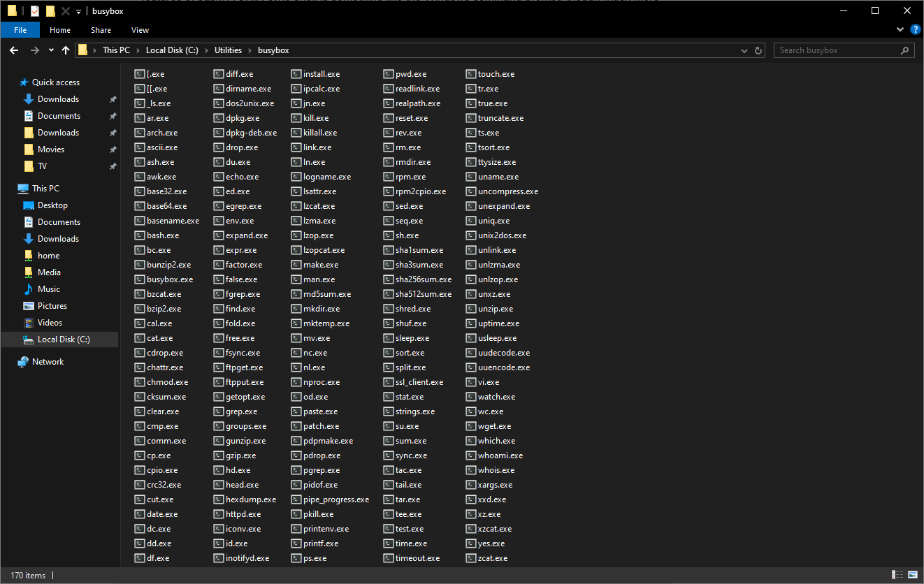
Task: Select the make.exe file icon
Action: [x=296, y=265]
